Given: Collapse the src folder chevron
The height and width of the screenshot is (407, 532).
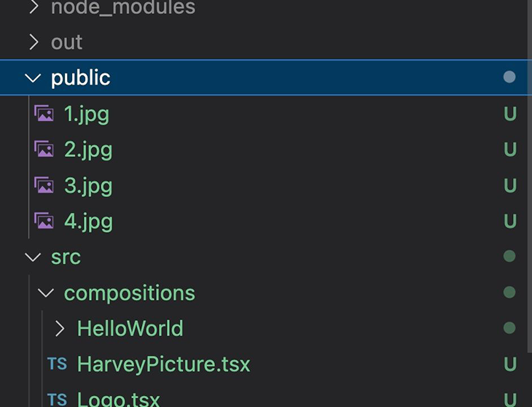Looking at the screenshot, I should click(33, 257).
